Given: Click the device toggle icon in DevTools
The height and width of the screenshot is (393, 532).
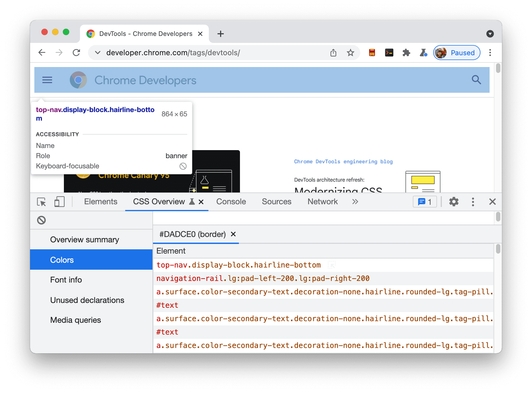Looking at the screenshot, I should pos(59,202).
